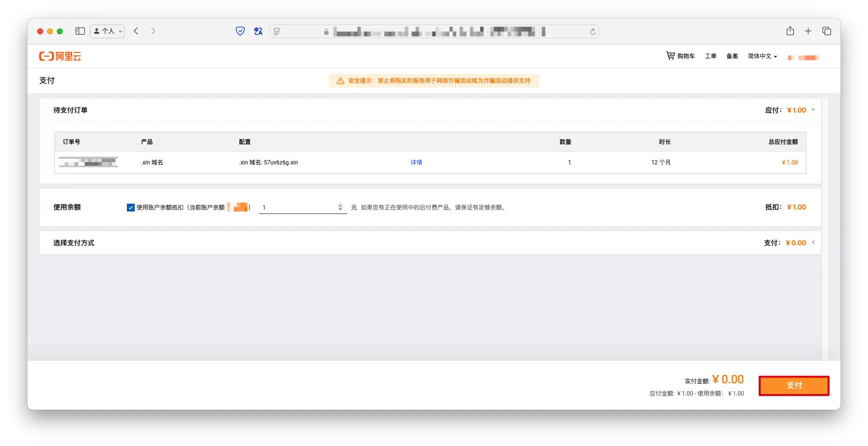Viewport: 868px width, 446px height.
Task: Toggle the Safari sidebar icon
Action: click(x=80, y=31)
